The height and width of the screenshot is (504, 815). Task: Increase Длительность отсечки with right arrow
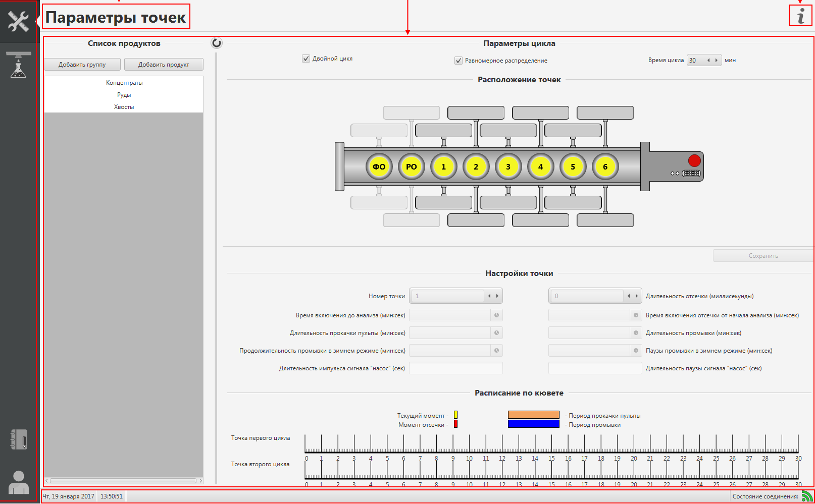pyautogui.click(x=637, y=296)
